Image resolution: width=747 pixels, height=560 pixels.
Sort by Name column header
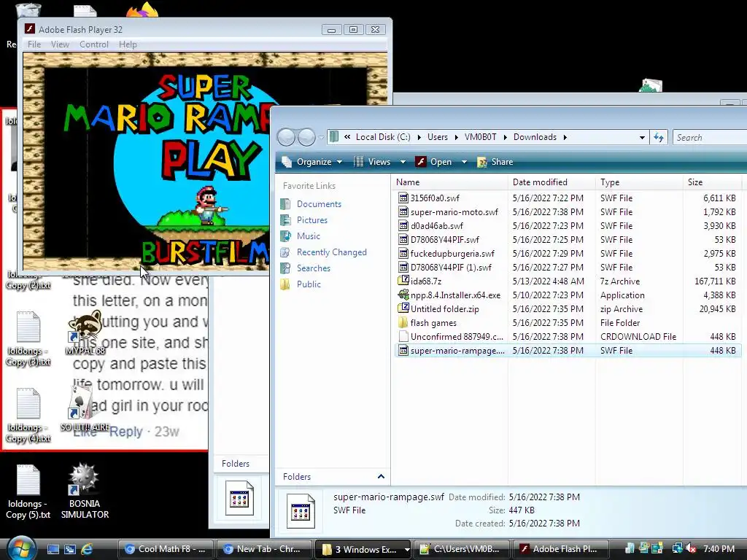point(450,182)
